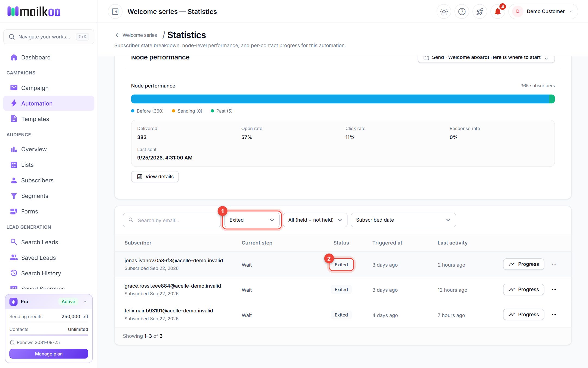Click the Navigate your workspace search box
This screenshot has width=588, height=368.
coord(49,37)
